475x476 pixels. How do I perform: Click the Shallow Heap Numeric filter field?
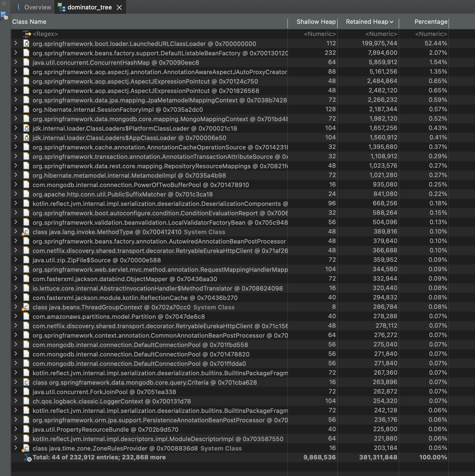[320, 34]
